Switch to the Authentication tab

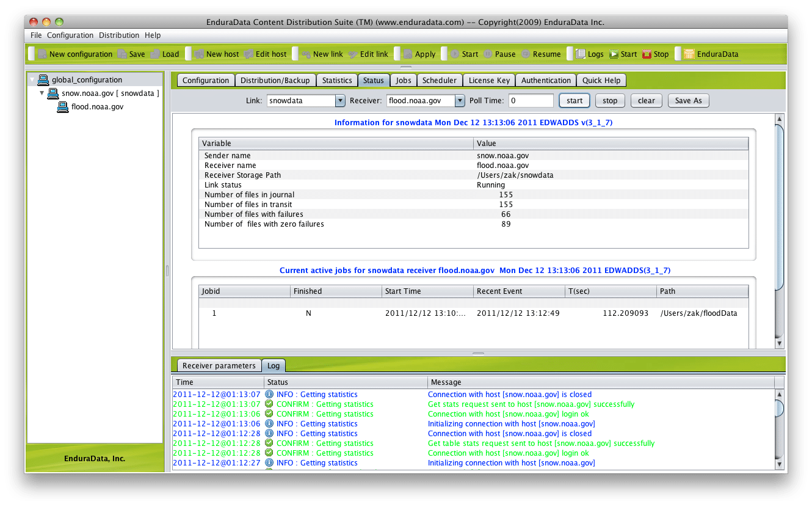tap(546, 81)
